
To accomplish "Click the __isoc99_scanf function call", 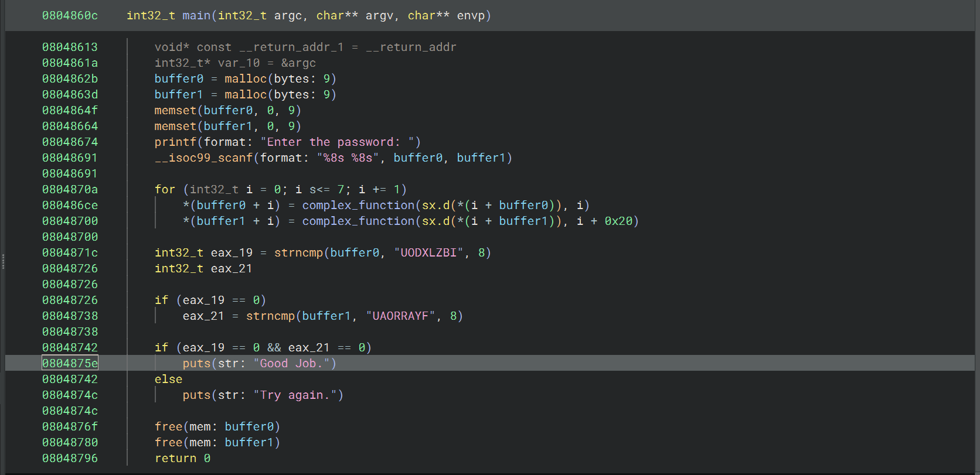I will pyautogui.click(x=203, y=158).
